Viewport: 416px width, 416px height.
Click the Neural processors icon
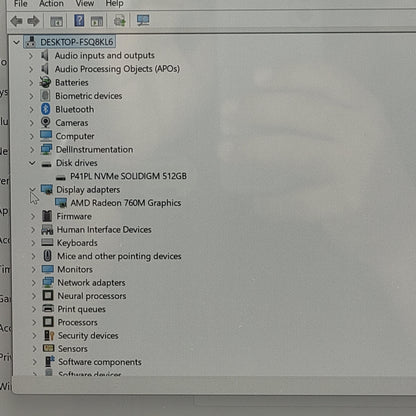pyautogui.click(x=48, y=295)
